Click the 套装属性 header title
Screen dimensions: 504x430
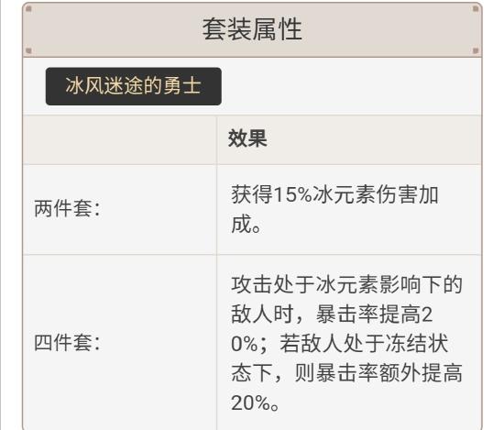click(252, 29)
